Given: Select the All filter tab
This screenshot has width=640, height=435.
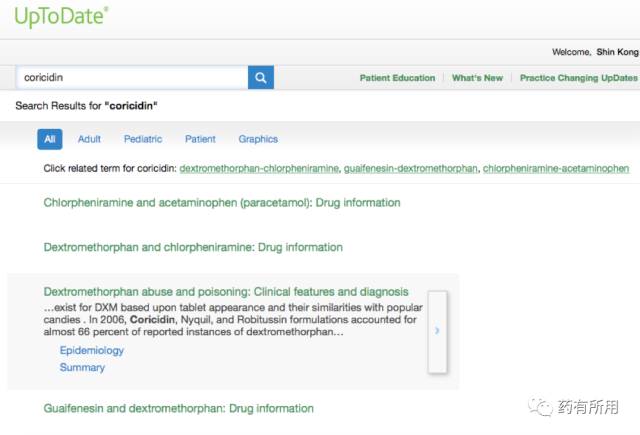Looking at the screenshot, I should (x=50, y=139).
